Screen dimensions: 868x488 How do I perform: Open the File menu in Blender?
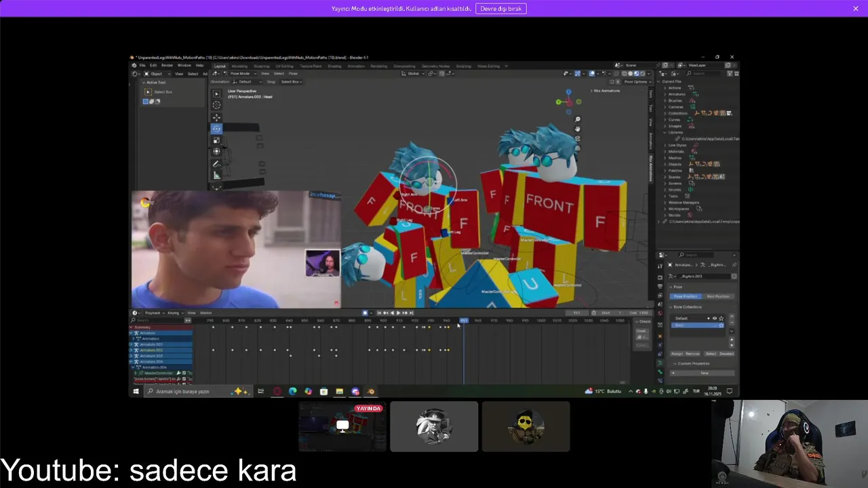142,65
